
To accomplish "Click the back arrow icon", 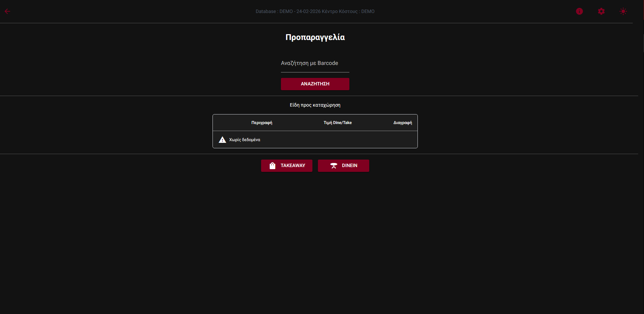I will [x=8, y=11].
